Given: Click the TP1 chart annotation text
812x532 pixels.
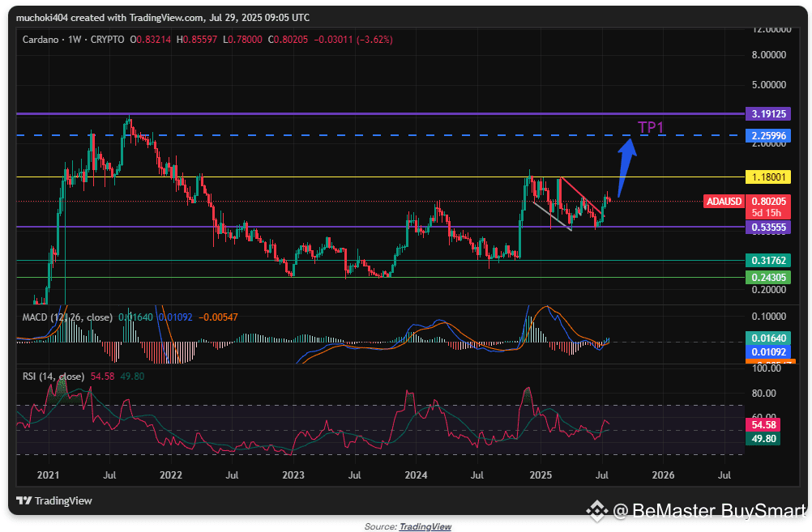Looking at the screenshot, I should point(651,127).
